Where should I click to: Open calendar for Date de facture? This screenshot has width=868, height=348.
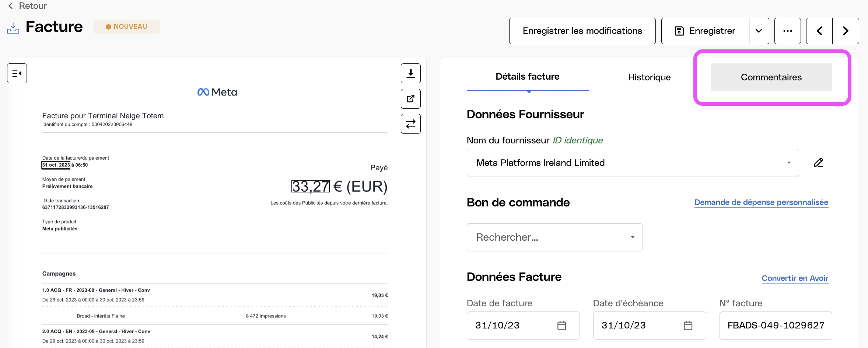pos(562,326)
